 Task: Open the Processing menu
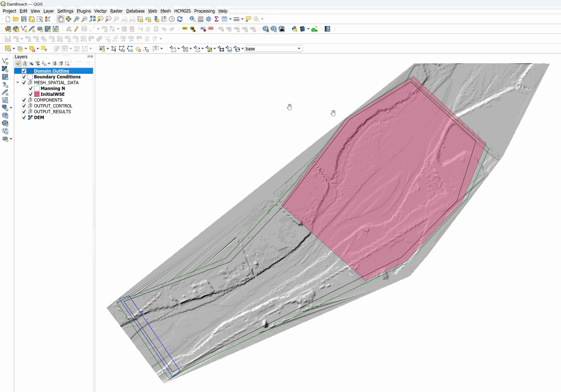(204, 11)
